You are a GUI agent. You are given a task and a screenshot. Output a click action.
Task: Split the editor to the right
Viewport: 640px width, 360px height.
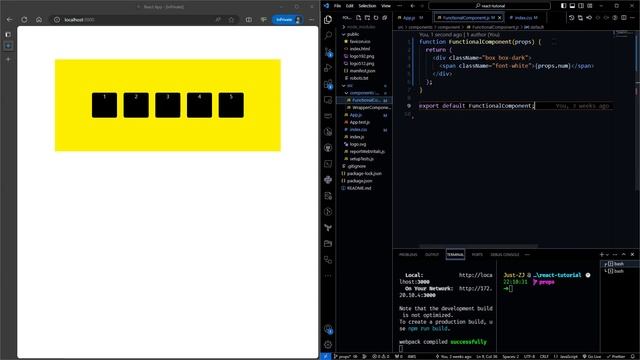click(624, 18)
